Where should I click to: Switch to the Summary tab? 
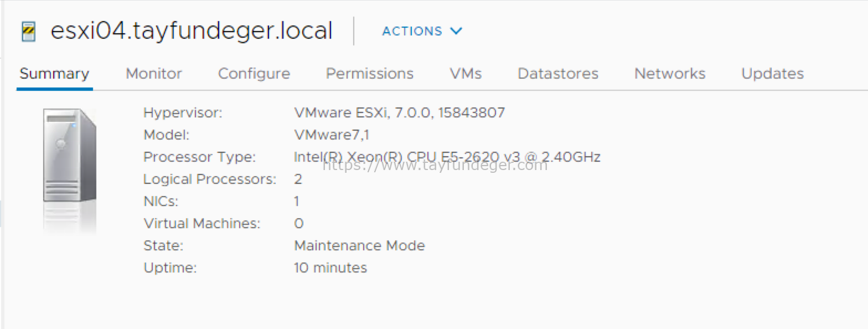click(x=54, y=74)
